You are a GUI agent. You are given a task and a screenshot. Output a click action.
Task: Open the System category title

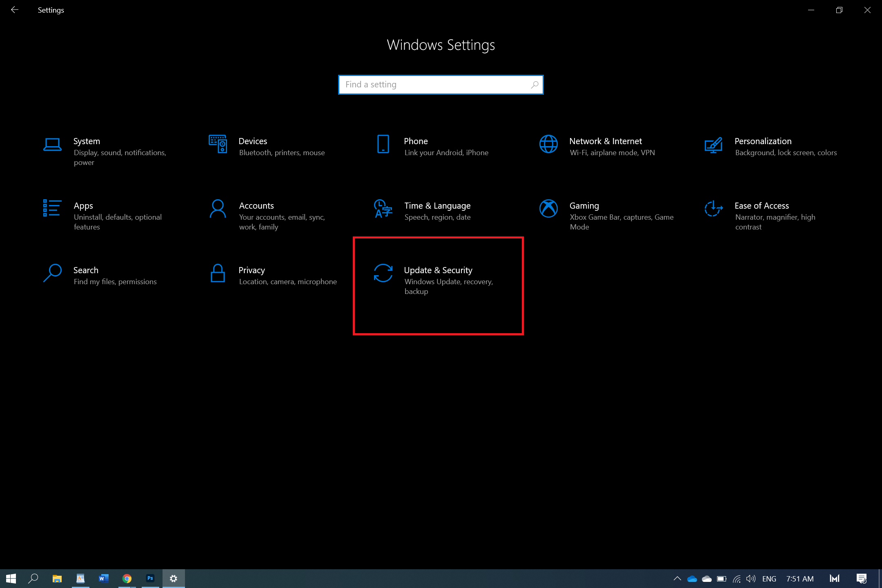tap(87, 141)
